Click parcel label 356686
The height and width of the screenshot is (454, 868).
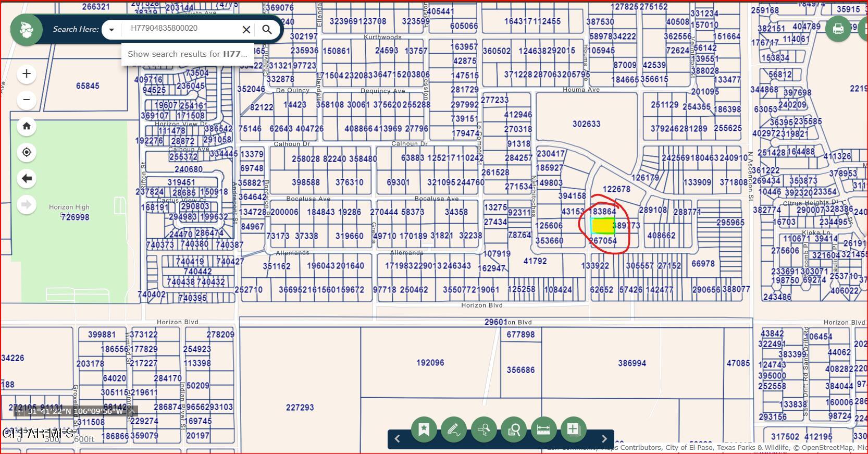click(520, 370)
